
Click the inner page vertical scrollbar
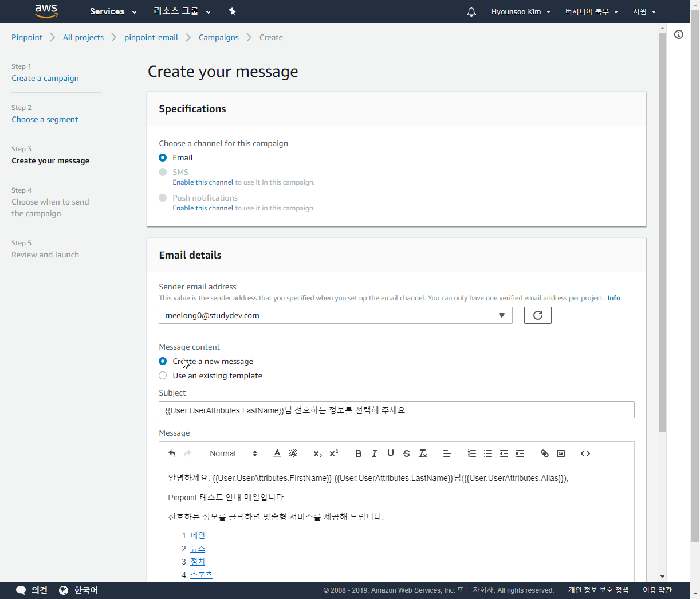click(662, 232)
